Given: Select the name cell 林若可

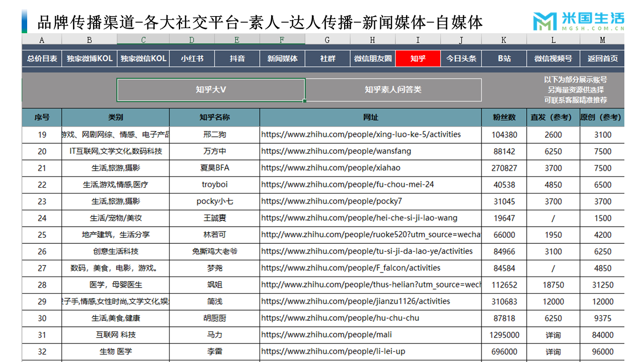Looking at the screenshot, I should pyautogui.click(x=215, y=235).
